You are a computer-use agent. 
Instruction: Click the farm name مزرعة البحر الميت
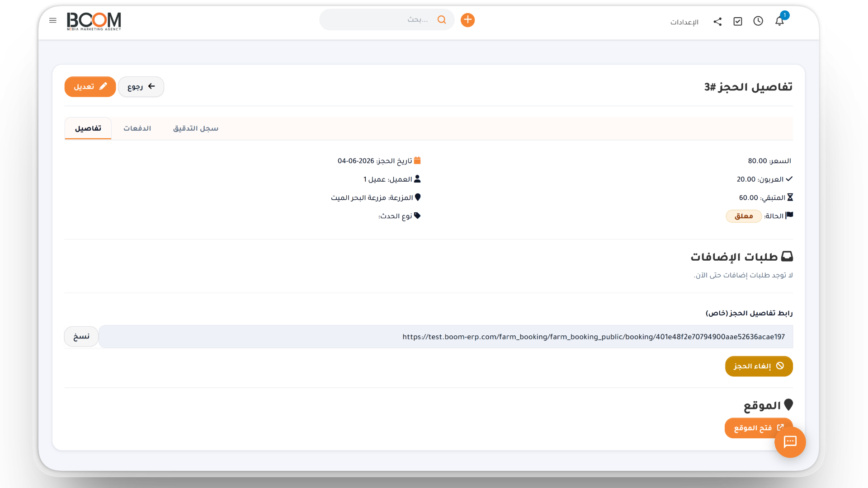(x=359, y=198)
